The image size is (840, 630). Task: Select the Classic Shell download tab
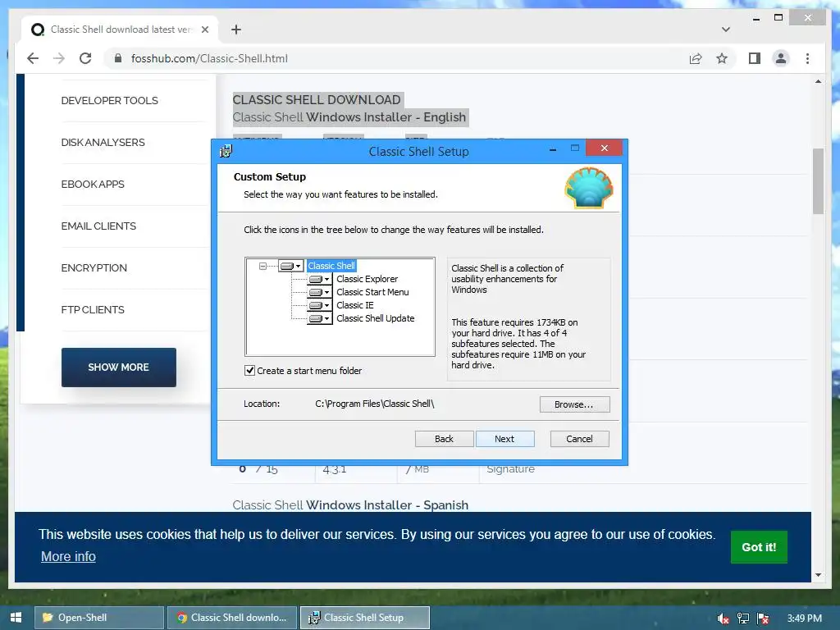(120, 30)
